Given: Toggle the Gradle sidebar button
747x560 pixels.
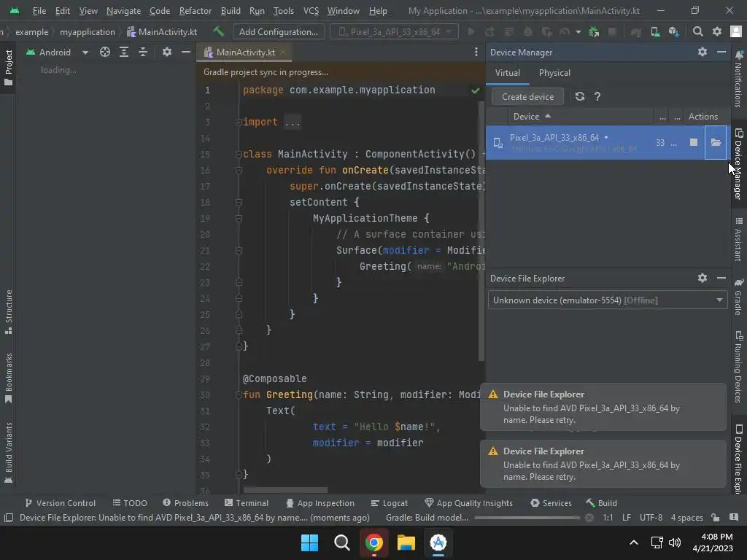Looking at the screenshot, I should 738,297.
